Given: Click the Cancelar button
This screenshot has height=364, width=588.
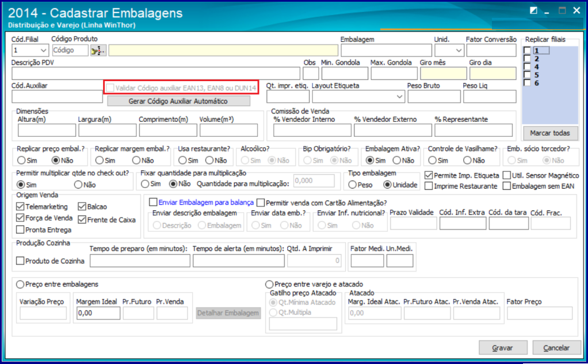Looking at the screenshot, I should coord(556,348).
